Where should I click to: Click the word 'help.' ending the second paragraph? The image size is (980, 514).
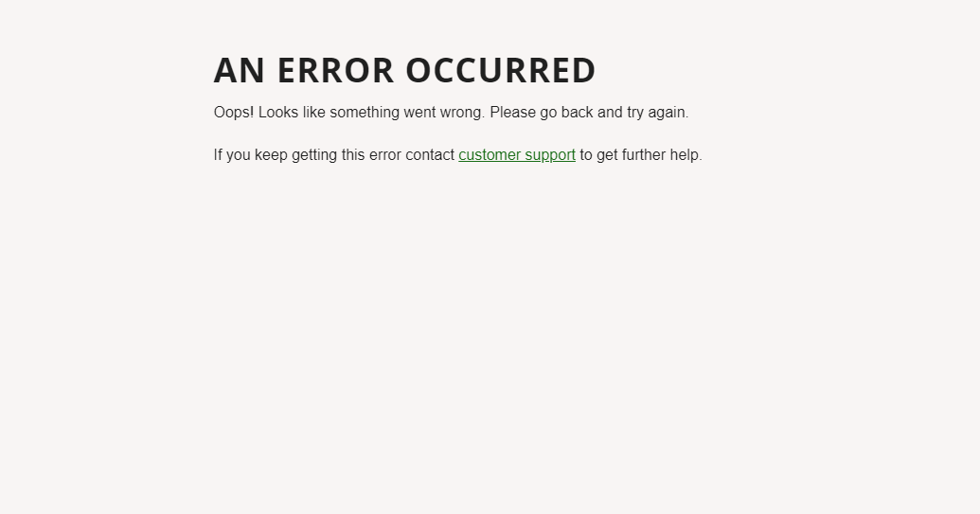[x=686, y=155]
